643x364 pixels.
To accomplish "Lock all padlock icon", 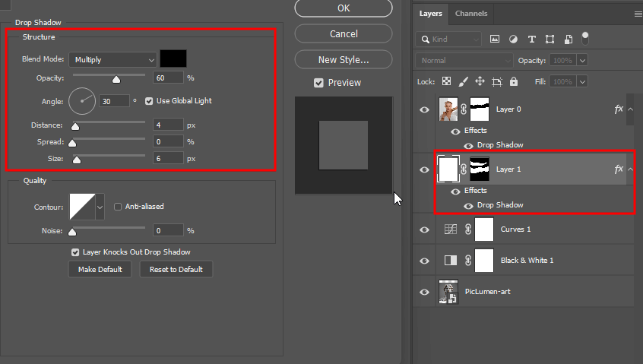I will click(x=514, y=81).
